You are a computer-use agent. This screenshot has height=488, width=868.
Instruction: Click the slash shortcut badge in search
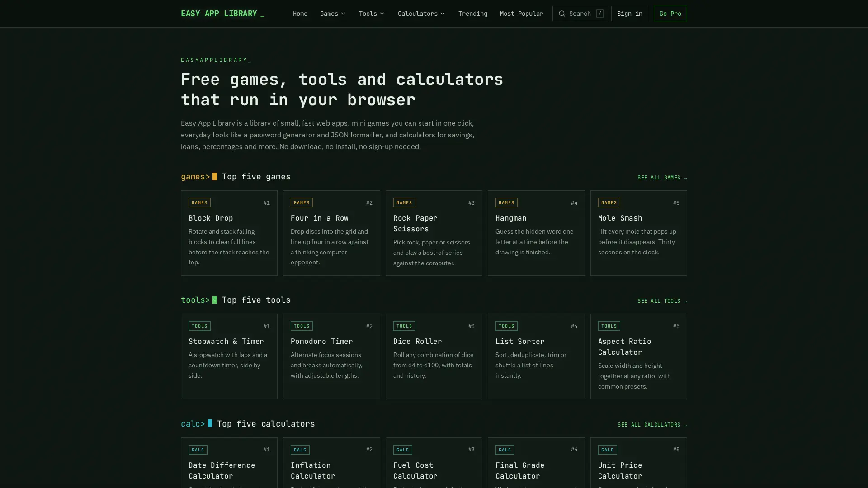pos(599,14)
